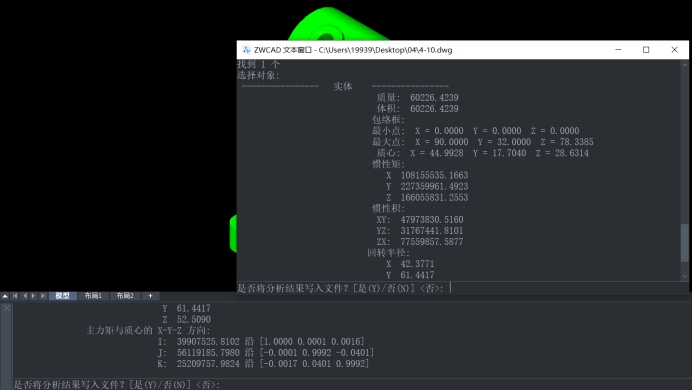Click 主力矩与质心的 X-Y-Z 方向 line
Screen dimensions: 692x390
click(148, 330)
